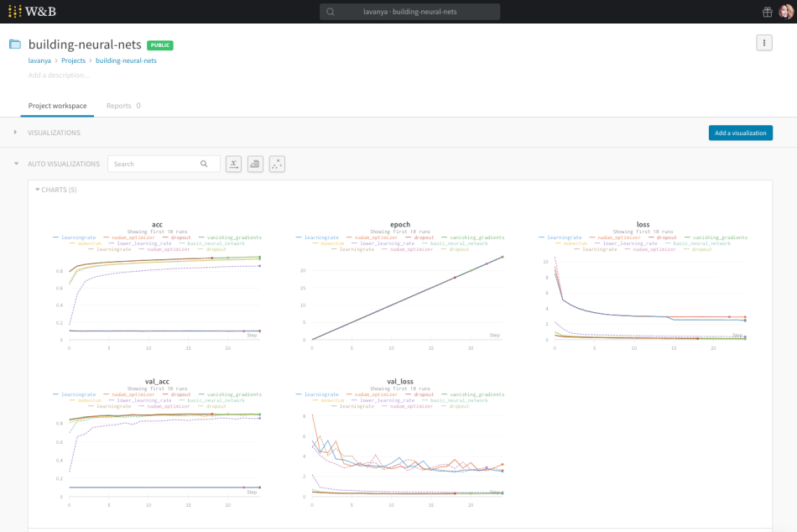This screenshot has height=532, width=797.
Task: Open the three-dot project options menu
Action: point(763,42)
